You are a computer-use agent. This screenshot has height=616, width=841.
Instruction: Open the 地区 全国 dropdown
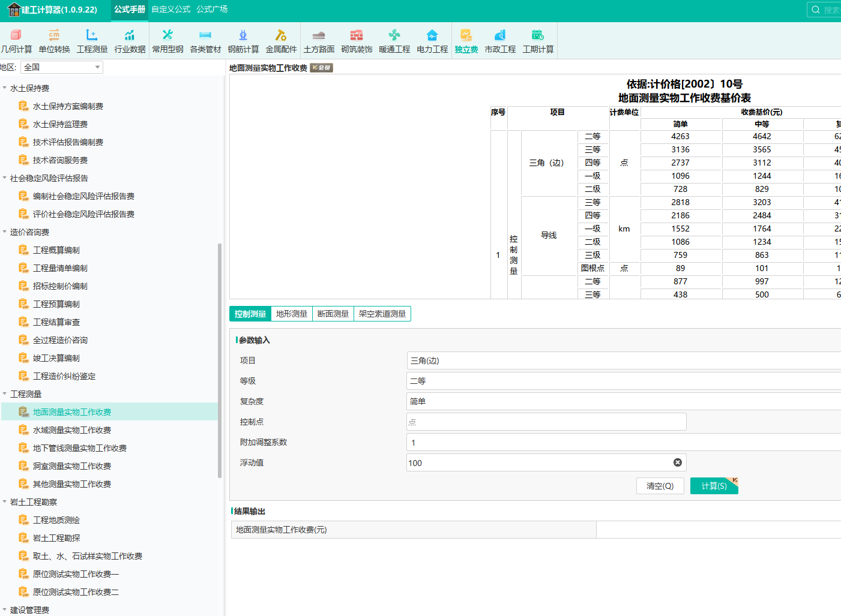click(62, 67)
